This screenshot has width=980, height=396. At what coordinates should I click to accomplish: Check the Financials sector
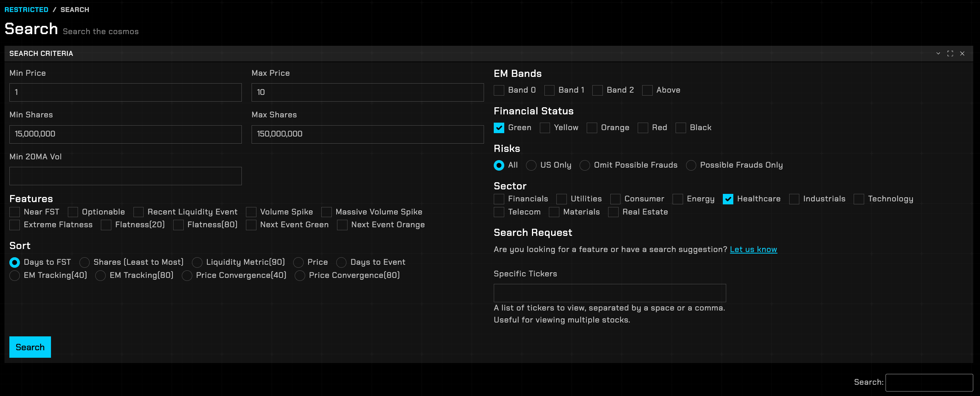click(499, 199)
